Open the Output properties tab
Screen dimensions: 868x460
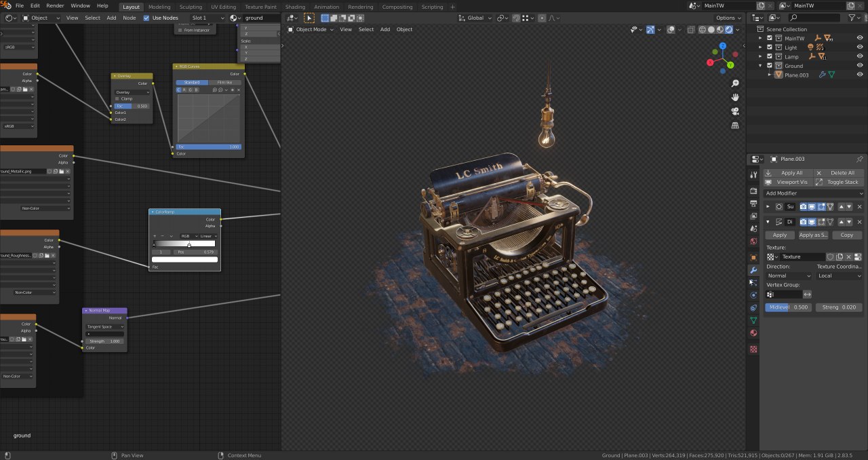click(753, 204)
